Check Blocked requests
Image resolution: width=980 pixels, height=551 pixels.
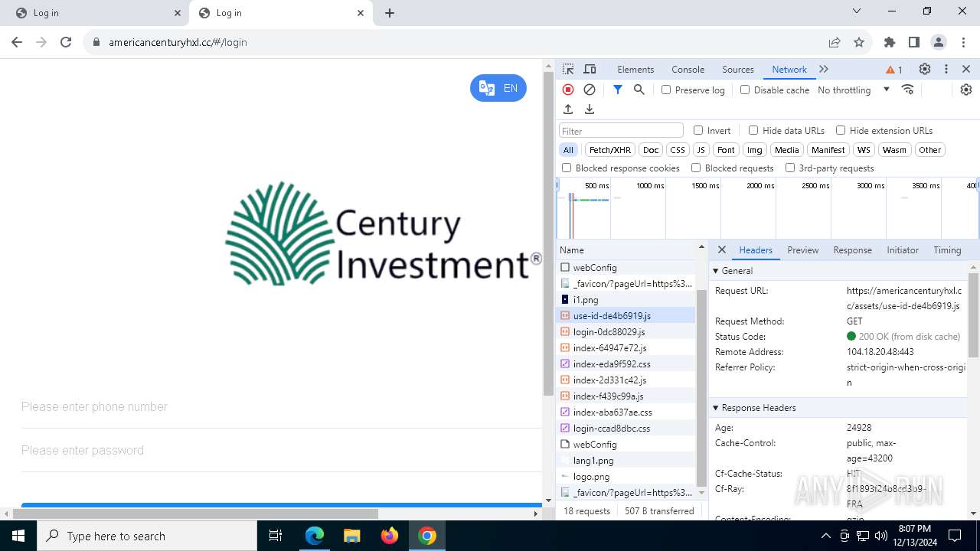pyautogui.click(x=696, y=168)
